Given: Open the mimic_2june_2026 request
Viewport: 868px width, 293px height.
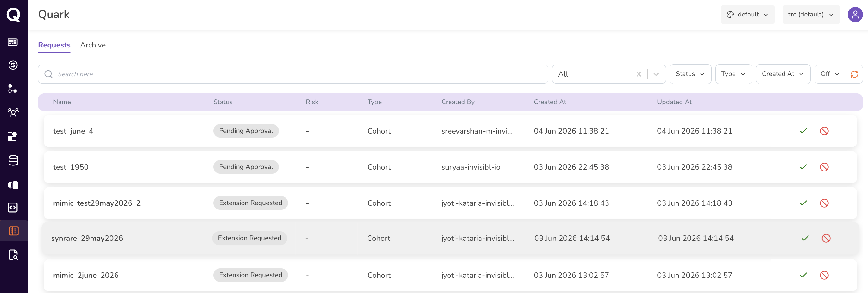Looking at the screenshot, I should click(x=450, y=275).
